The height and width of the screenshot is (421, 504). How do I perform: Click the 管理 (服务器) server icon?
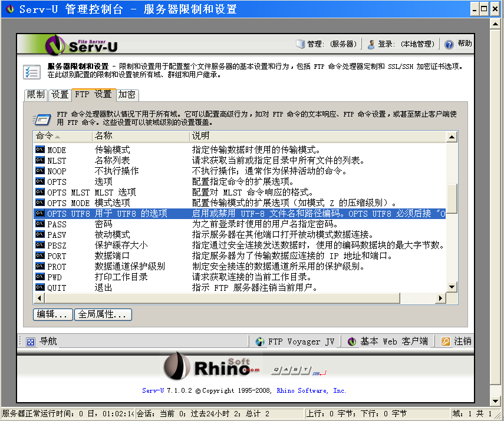[301, 44]
